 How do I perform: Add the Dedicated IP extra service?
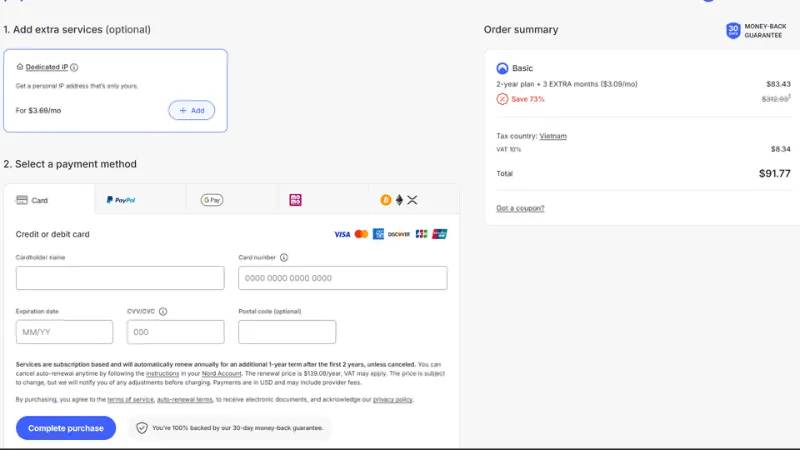tap(191, 110)
